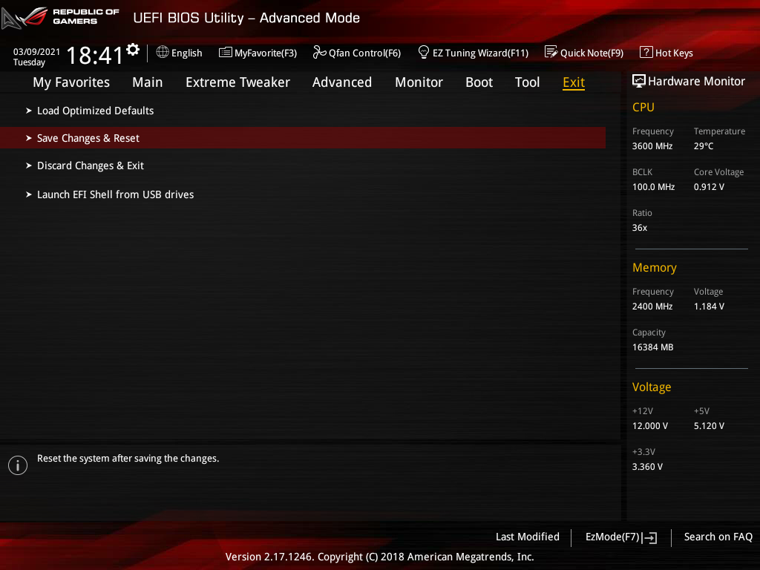Click +3.3V reading 3.360 V

[647, 466]
